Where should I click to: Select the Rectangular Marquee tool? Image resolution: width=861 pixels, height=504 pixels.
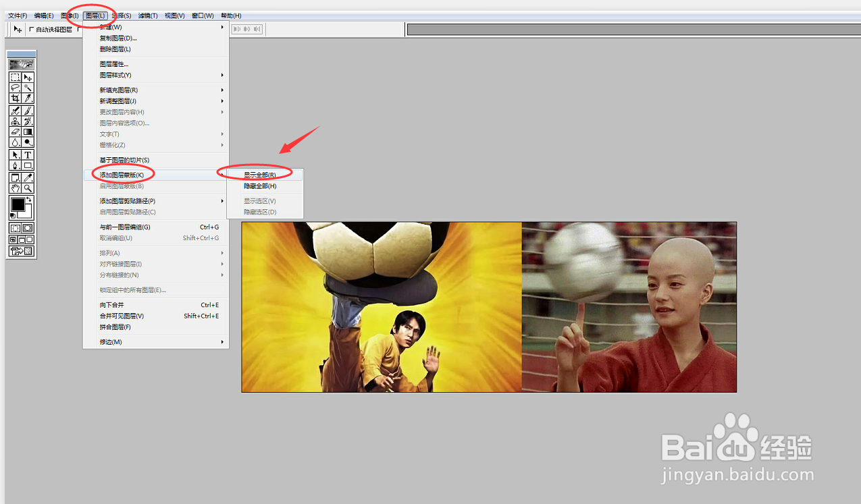click(14, 77)
